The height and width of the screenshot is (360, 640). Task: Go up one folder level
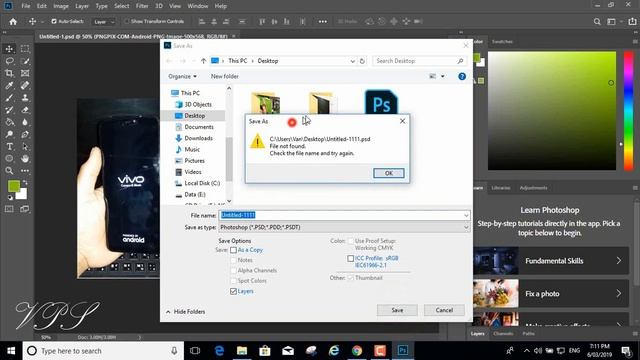coord(203,61)
